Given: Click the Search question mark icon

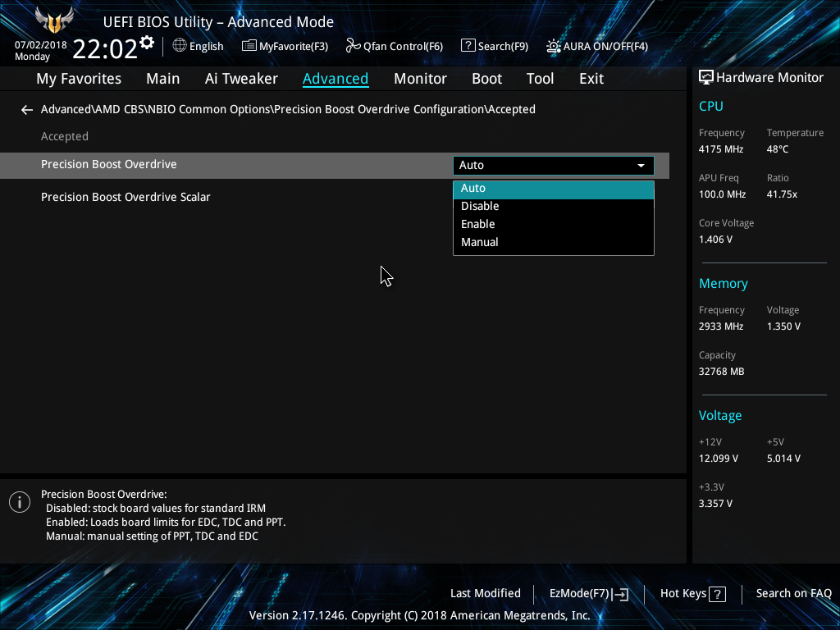Looking at the screenshot, I should pyautogui.click(x=468, y=46).
